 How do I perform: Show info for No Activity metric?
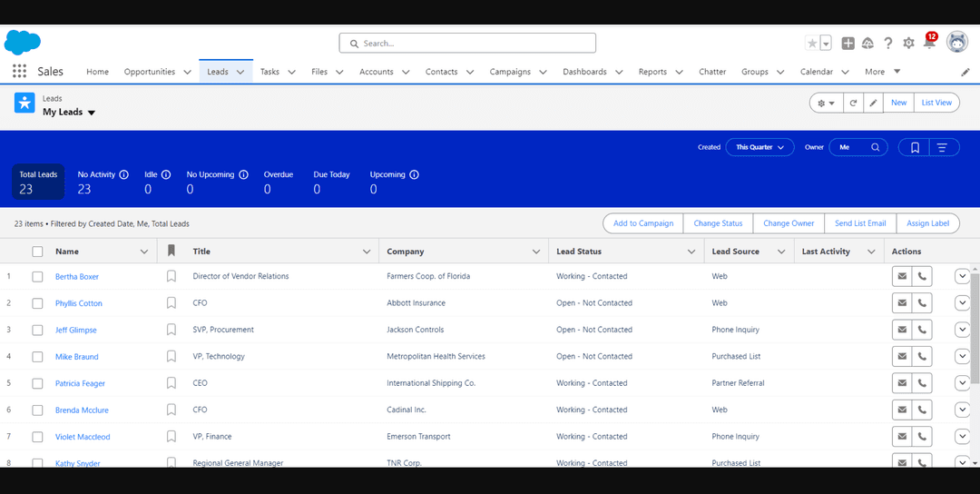pos(123,174)
